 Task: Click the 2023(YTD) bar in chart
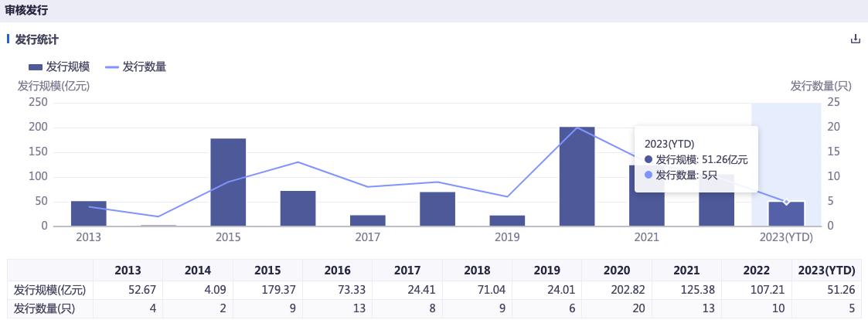pyautogui.click(x=786, y=213)
